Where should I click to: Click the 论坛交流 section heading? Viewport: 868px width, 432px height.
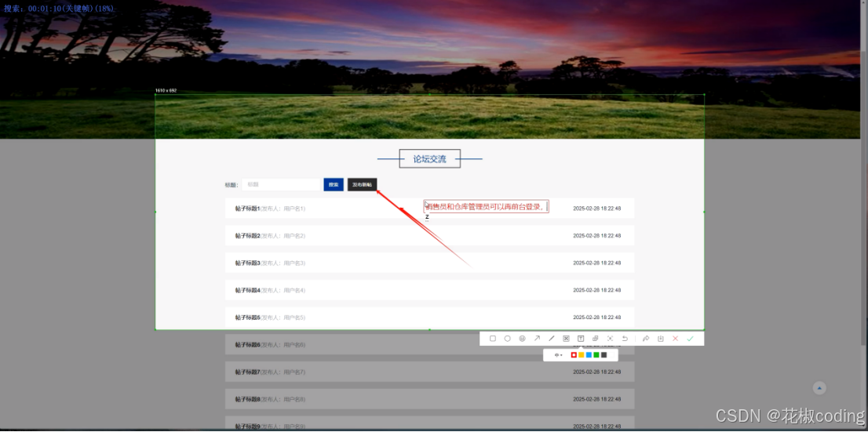coord(429,158)
